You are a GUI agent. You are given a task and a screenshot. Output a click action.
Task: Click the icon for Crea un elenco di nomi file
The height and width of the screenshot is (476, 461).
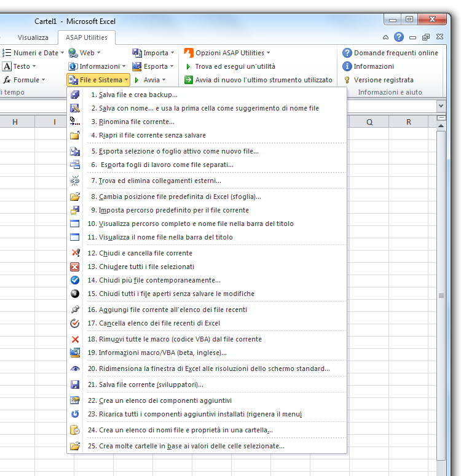click(75, 430)
